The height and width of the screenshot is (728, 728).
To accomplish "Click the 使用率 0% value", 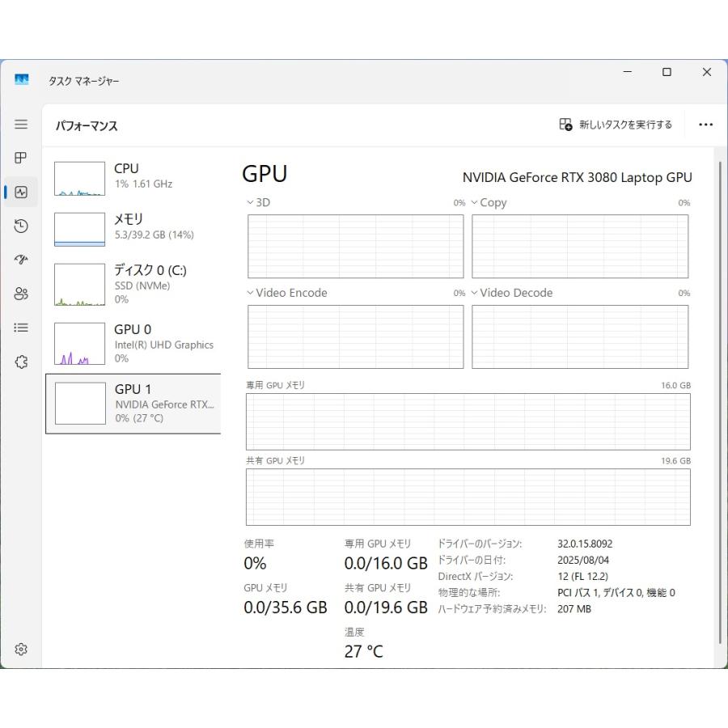I will coord(255,563).
